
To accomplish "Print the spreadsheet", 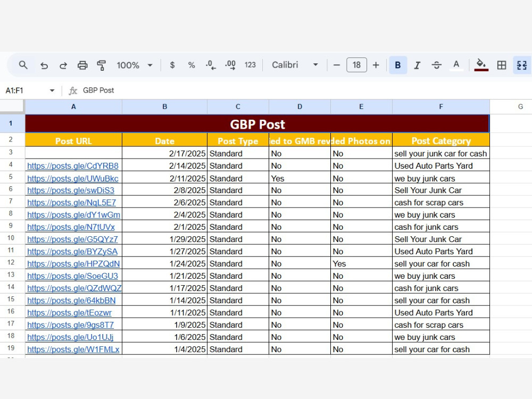I will 82,65.
